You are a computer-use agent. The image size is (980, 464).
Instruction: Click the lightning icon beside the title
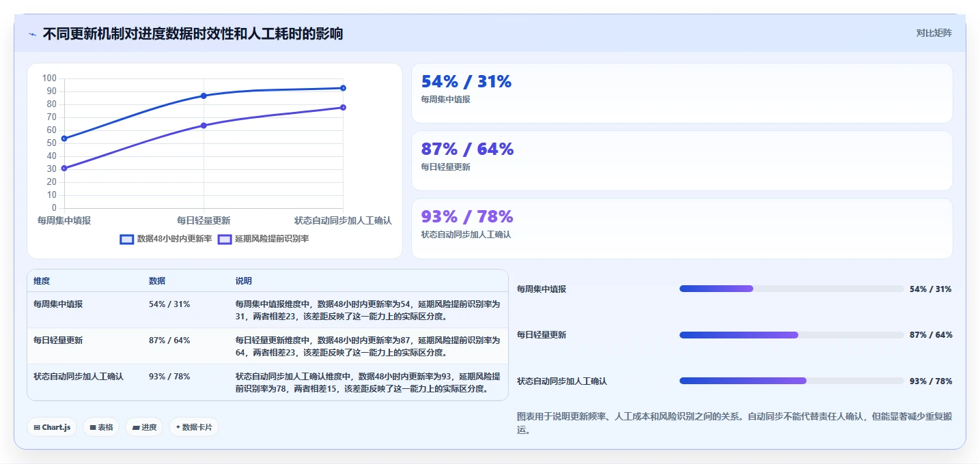[32, 34]
